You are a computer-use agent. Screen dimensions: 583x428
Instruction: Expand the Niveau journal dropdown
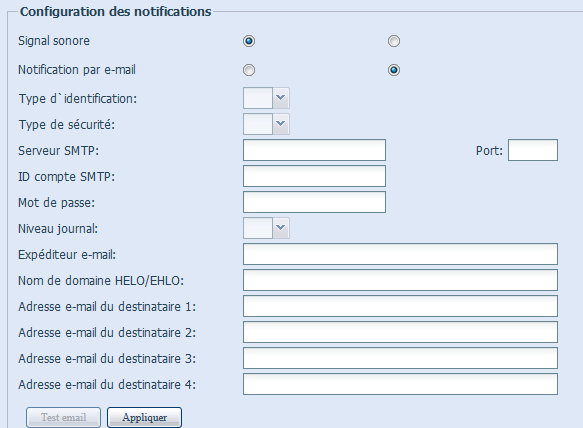click(281, 228)
